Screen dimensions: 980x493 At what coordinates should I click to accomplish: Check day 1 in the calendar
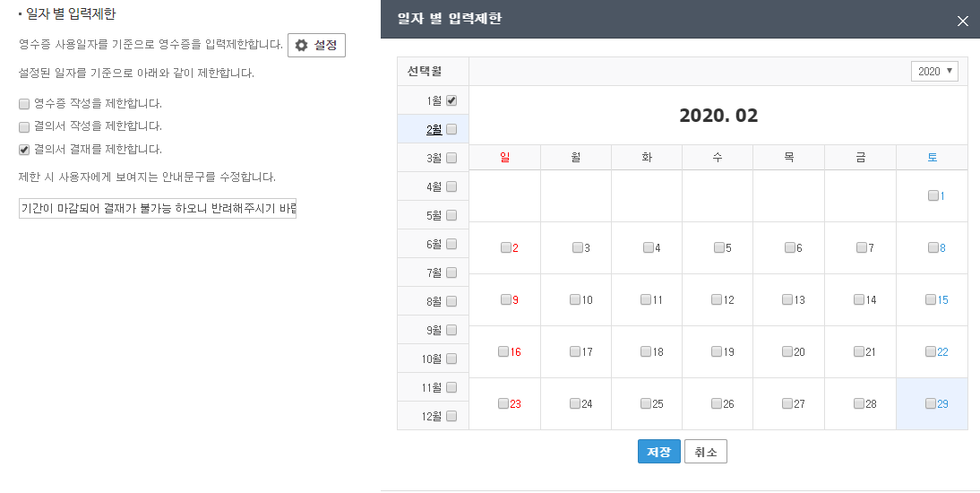pos(933,195)
